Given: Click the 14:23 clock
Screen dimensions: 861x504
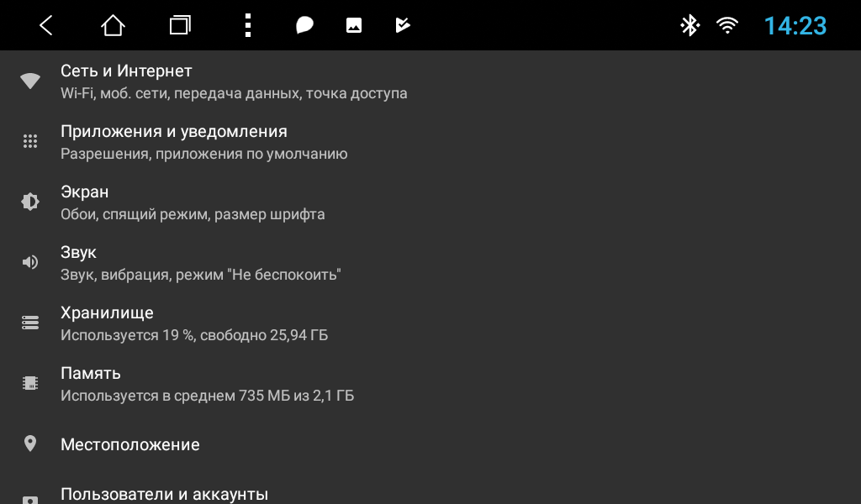Looking at the screenshot, I should point(795,26).
